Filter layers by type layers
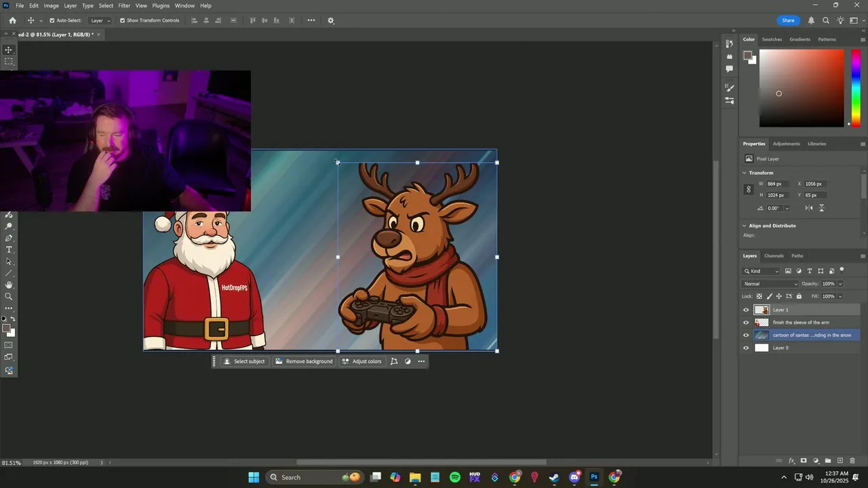 coord(810,271)
